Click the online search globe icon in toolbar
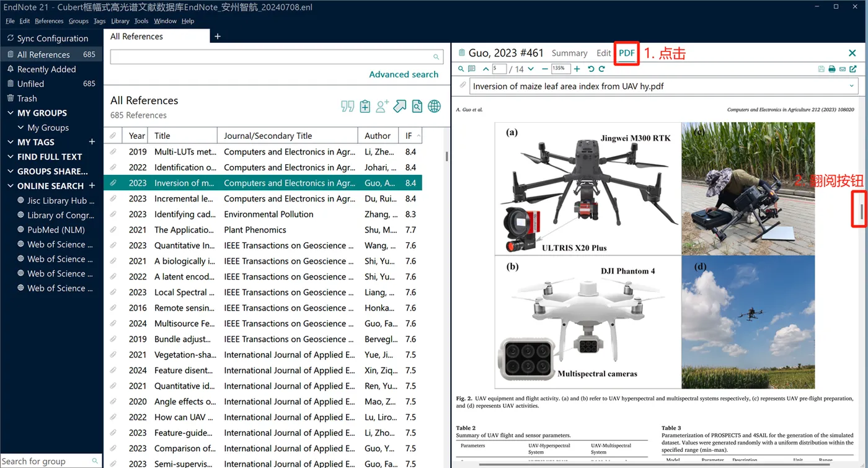 tap(435, 107)
